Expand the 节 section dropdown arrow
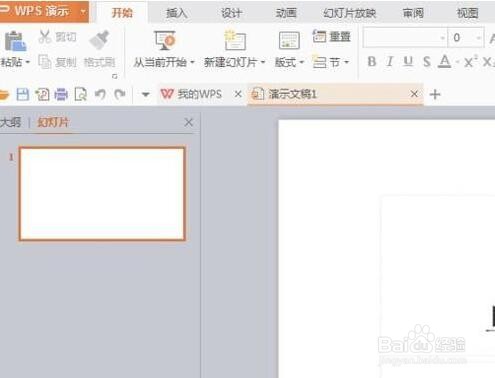Viewport: 495px width, 378px height. point(346,62)
